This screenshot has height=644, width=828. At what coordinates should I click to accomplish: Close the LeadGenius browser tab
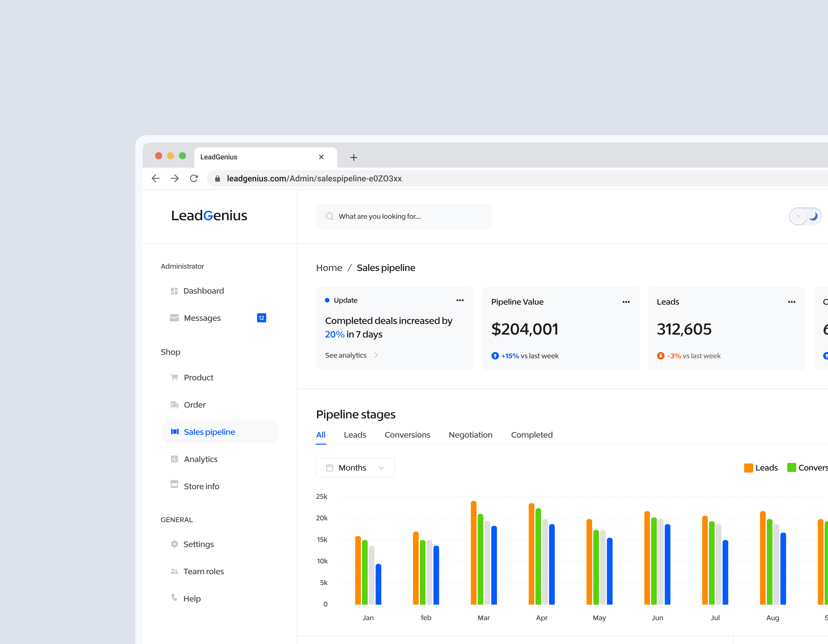[x=321, y=157]
